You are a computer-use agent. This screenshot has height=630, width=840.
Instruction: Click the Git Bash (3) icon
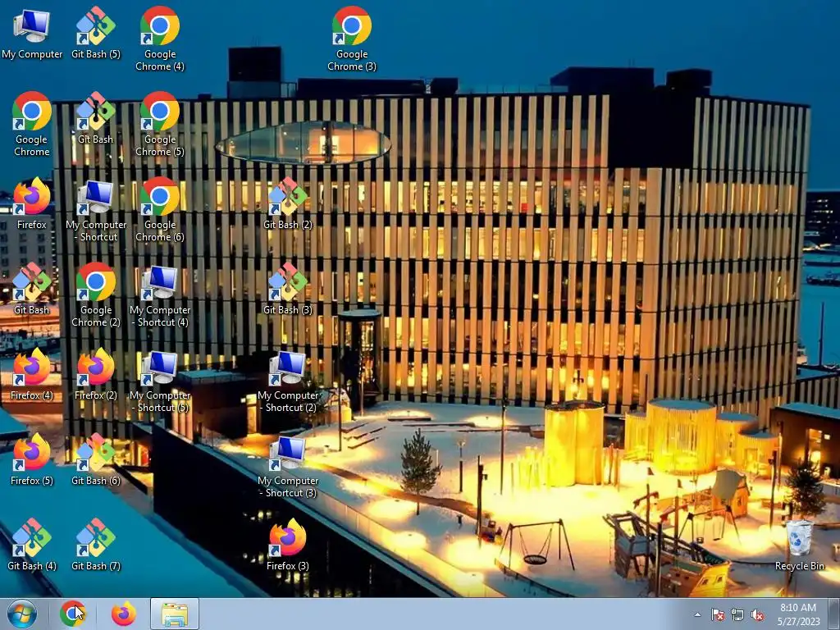288,289
